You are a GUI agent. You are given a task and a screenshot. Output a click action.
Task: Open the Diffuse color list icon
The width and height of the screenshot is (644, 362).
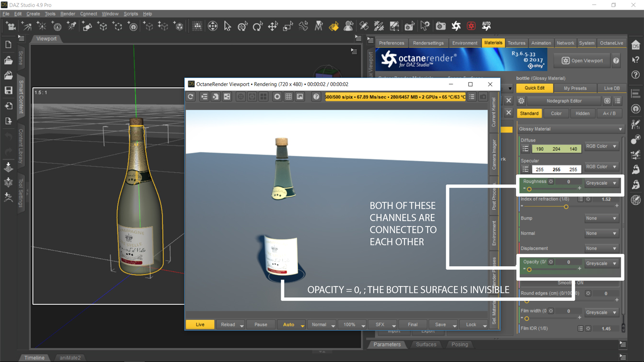pyautogui.click(x=525, y=149)
